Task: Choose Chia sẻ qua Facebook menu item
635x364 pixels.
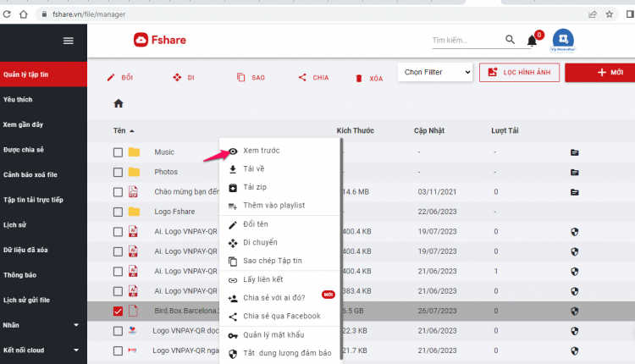Action: coord(280,316)
